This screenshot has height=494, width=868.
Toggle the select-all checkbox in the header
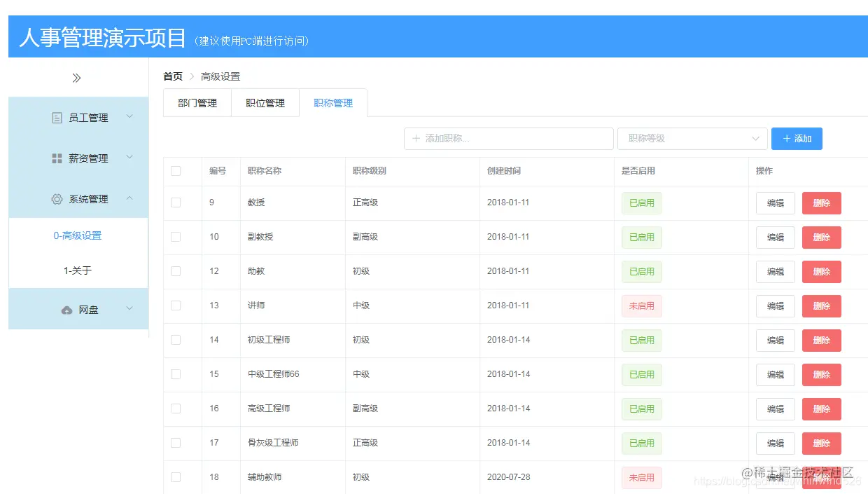(176, 171)
